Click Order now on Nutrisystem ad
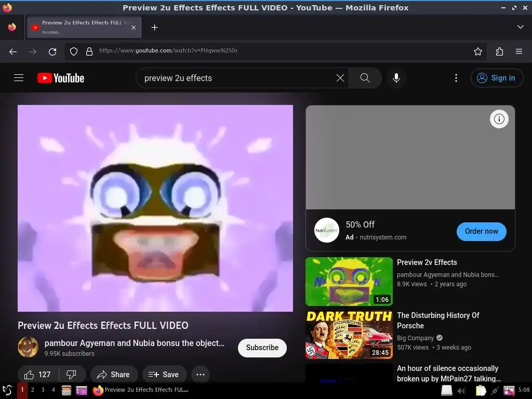This screenshot has height=399, width=532. [482, 231]
